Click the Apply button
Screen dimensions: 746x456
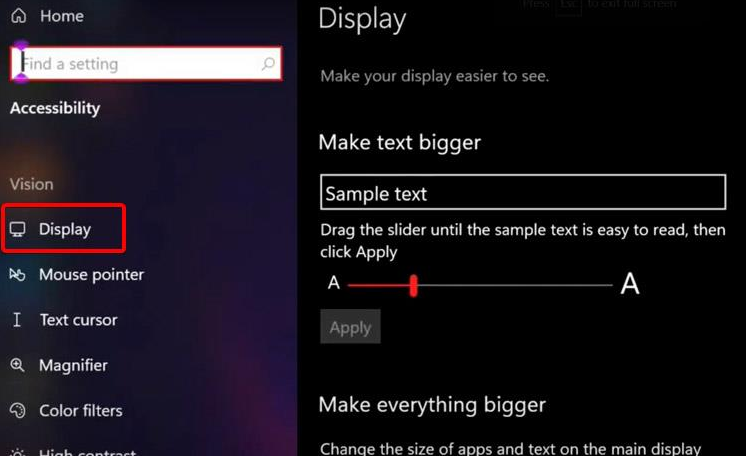(350, 327)
